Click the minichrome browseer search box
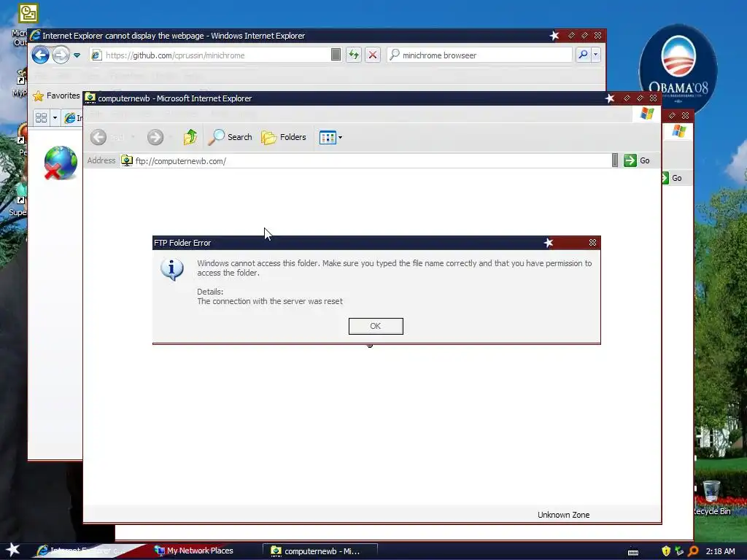 480,55
